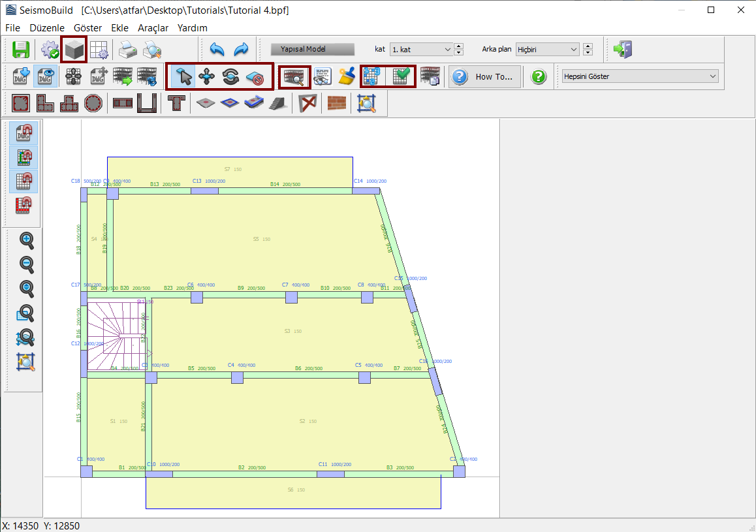The width and height of the screenshot is (756, 532).
Task: Insert a rectangular column section
Action: pos(21,103)
